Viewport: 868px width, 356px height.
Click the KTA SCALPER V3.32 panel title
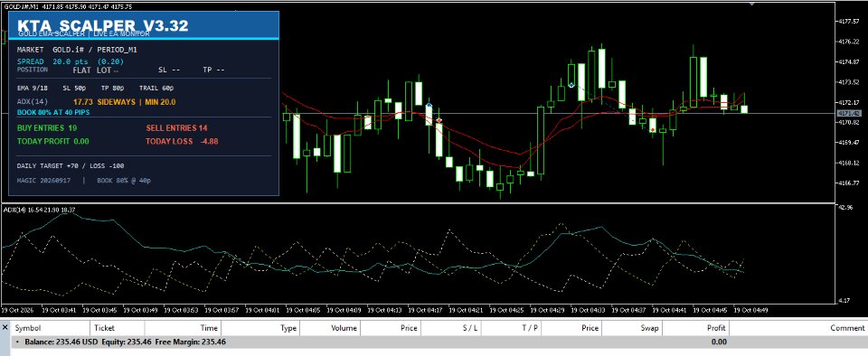[x=102, y=25]
